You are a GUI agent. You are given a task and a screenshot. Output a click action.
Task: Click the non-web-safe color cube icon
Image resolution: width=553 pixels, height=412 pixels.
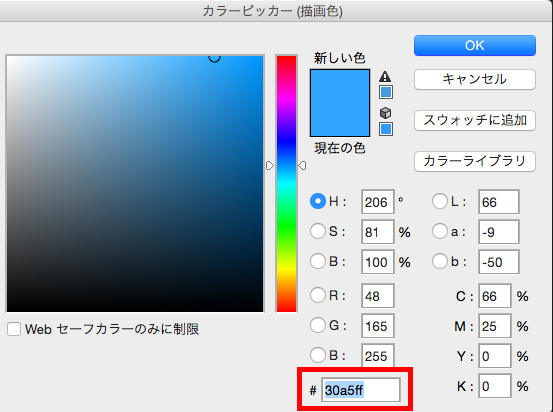(x=385, y=113)
